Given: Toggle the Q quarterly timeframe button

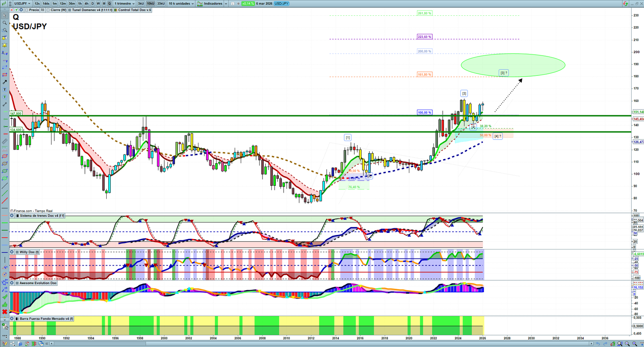Looking at the screenshot, I should [x=109, y=4].
